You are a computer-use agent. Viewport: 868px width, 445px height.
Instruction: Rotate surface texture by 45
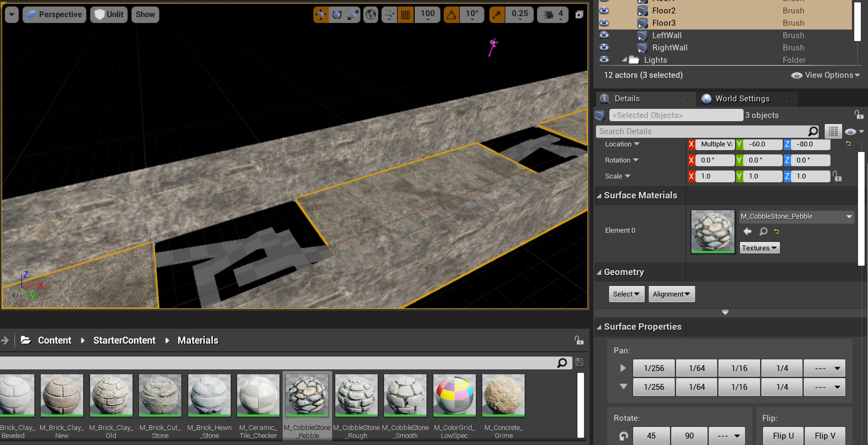tap(651, 436)
